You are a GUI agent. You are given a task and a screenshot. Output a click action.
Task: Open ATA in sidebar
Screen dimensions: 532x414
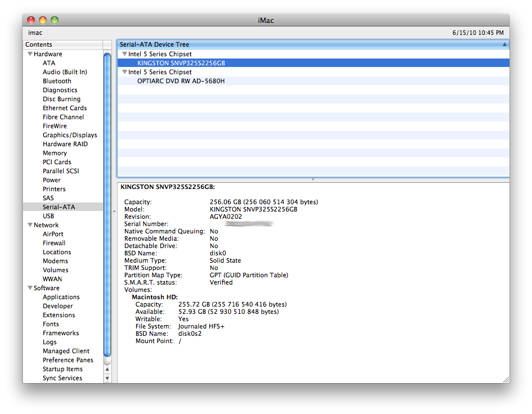pos(49,63)
